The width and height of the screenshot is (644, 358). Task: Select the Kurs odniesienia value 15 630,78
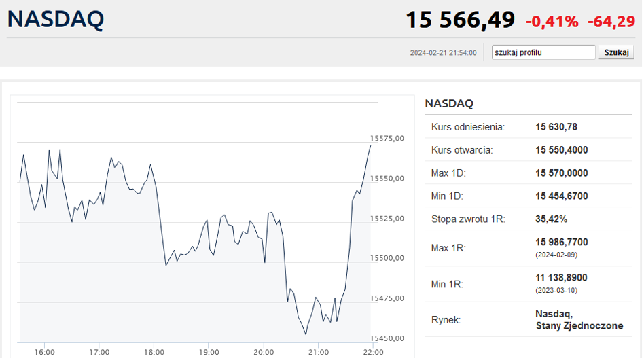(556, 127)
